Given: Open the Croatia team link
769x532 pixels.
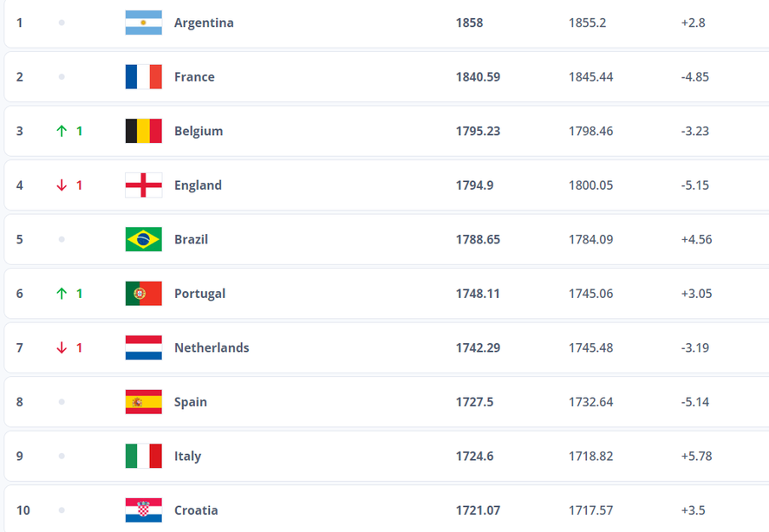Looking at the screenshot, I should 196,510.
